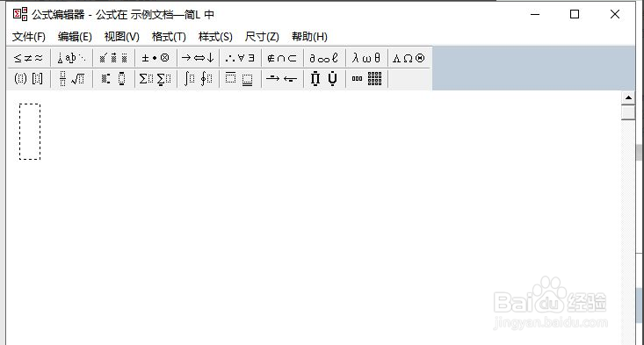
Task: Open the logical symbols palette (∴∀∃)
Action: [x=240, y=58]
